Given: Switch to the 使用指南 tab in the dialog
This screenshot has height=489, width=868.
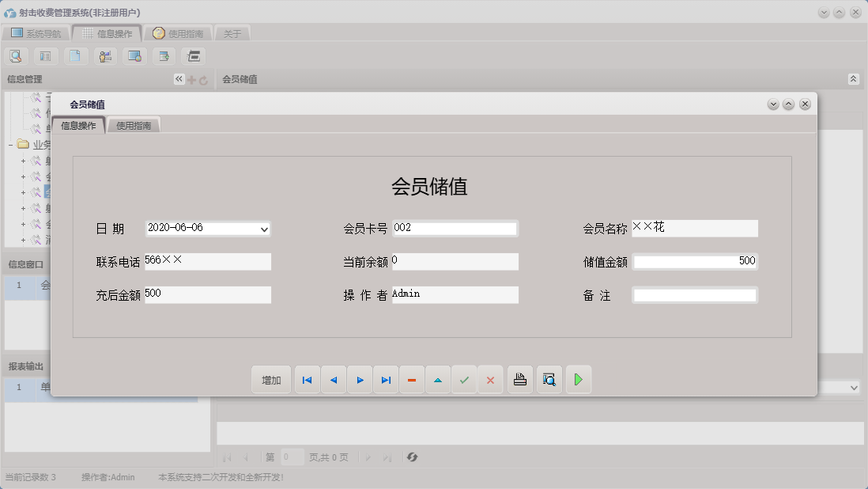Looking at the screenshot, I should click(133, 124).
